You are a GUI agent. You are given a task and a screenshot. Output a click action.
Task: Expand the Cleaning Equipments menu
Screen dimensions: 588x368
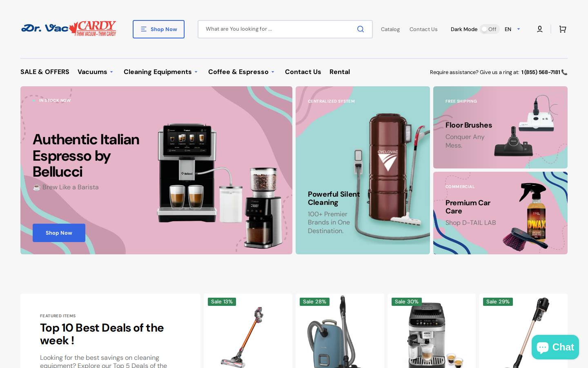pyautogui.click(x=160, y=72)
